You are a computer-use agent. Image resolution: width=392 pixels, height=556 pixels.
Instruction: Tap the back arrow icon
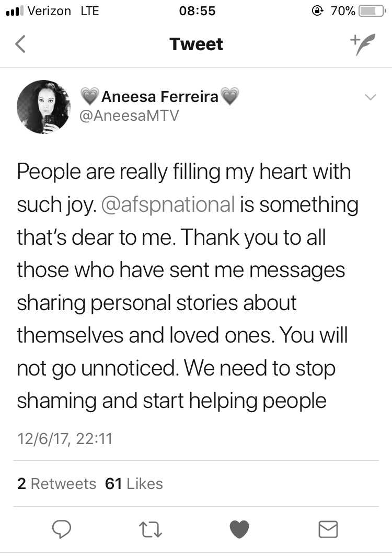click(x=20, y=44)
